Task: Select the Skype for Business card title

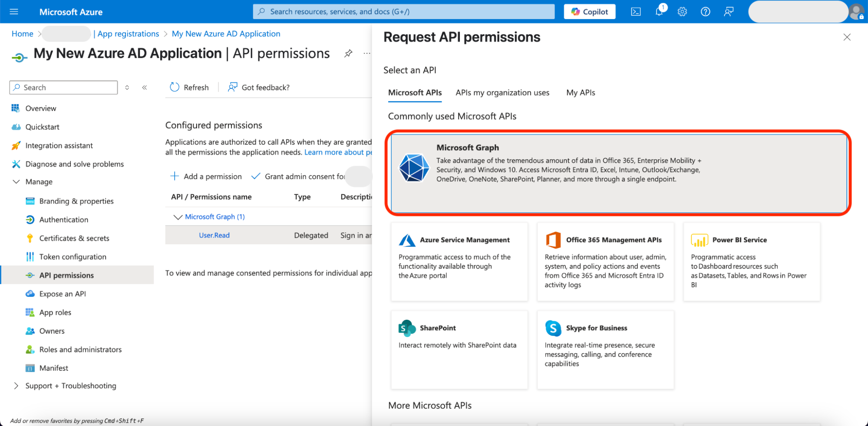Action: tap(596, 328)
